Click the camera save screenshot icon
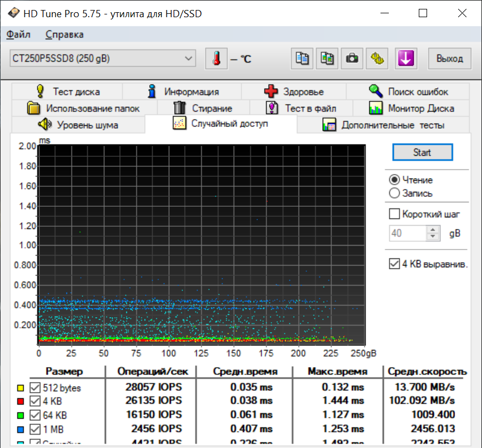 [352, 59]
